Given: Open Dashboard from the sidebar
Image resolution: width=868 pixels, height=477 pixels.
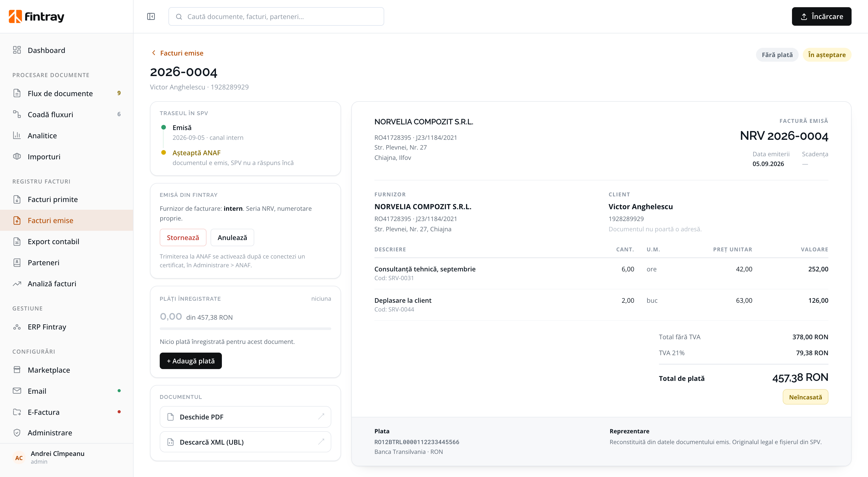Looking at the screenshot, I should coord(67,50).
